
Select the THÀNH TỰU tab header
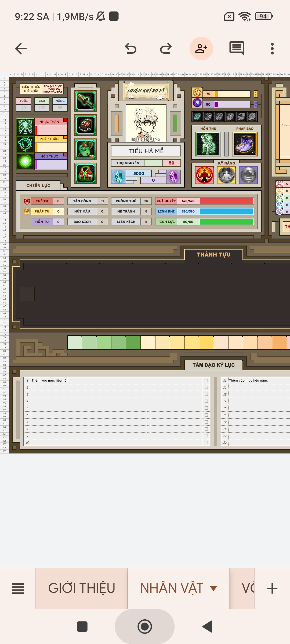pyautogui.click(x=213, y=254)
